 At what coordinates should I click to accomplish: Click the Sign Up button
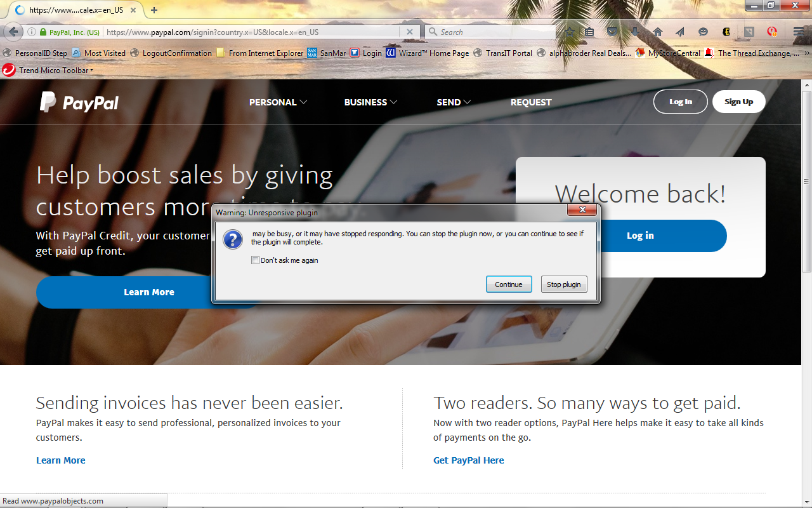click(x=738, y=102)
